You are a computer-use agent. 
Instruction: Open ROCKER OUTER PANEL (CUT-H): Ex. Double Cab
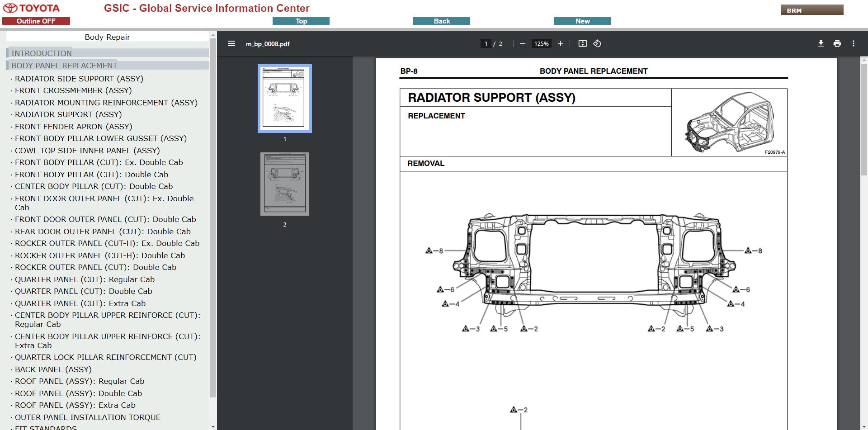[107, 243]
